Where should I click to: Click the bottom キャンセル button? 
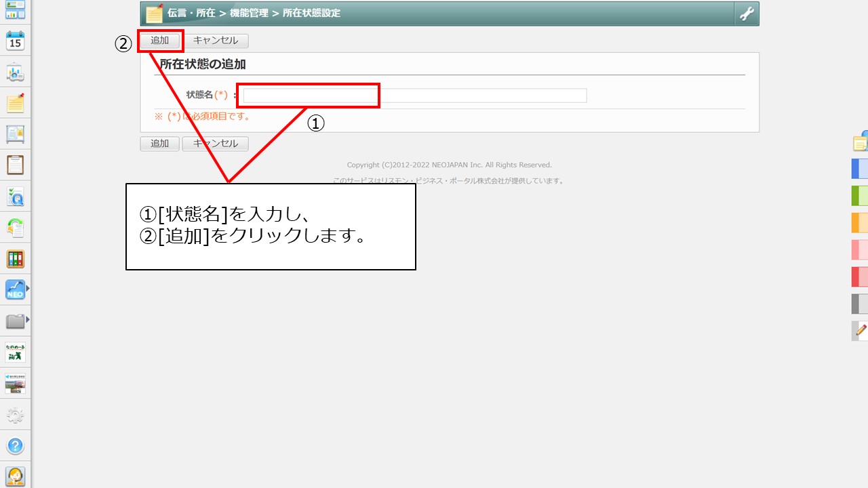215,144
